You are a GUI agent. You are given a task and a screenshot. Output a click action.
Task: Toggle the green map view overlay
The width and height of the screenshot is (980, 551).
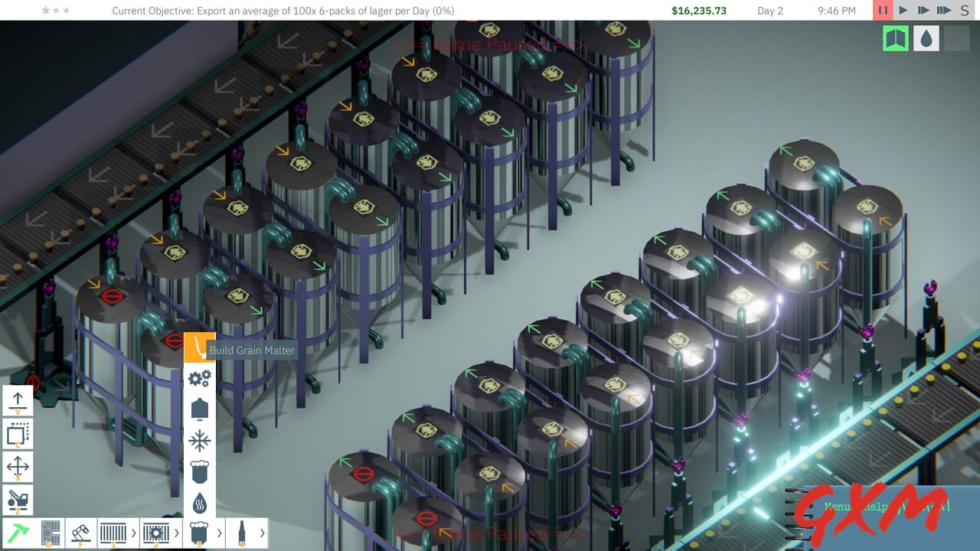click(x=895, y=37)
